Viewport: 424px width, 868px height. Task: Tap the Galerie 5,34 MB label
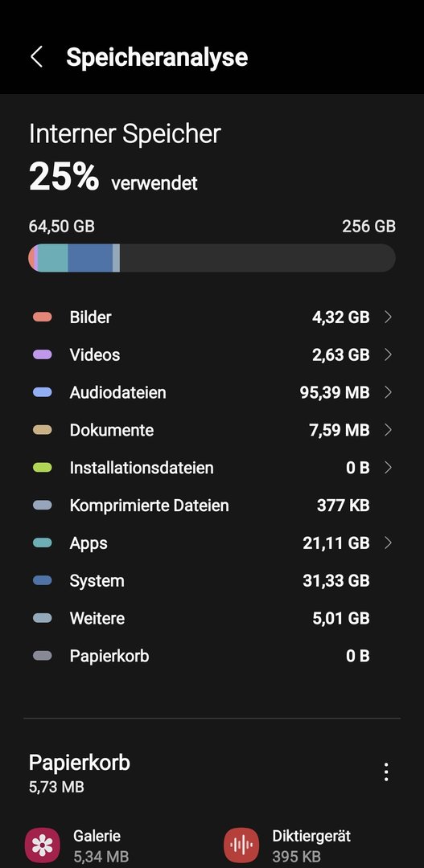[x=101, y=845]
